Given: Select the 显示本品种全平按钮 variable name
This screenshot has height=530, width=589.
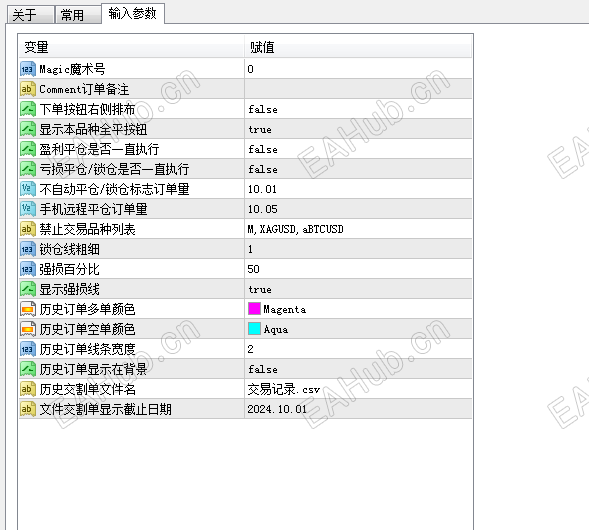Looking at the screenshot, I should tap(93, 129).
